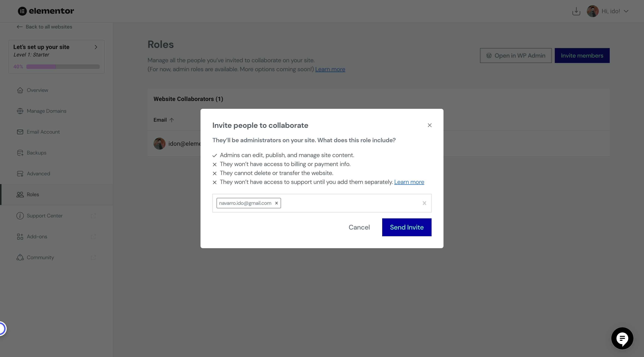Click the Elementor logo icon
644x357 pixels.
(22, 11)
